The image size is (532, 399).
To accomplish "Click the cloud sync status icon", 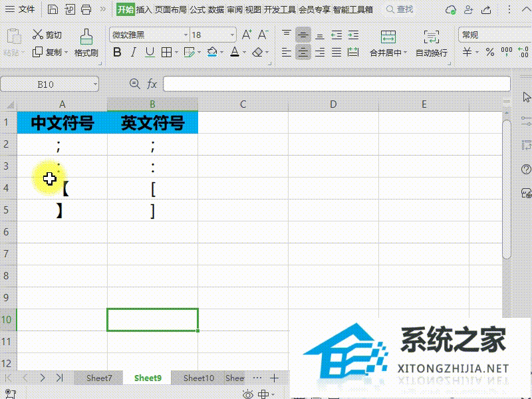I will pyautogui.click(x=451, y=9).
